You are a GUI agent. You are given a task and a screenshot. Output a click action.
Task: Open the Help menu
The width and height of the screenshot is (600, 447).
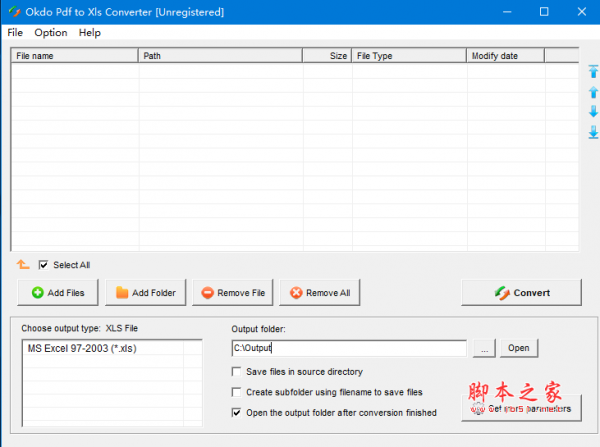(90, 33)
